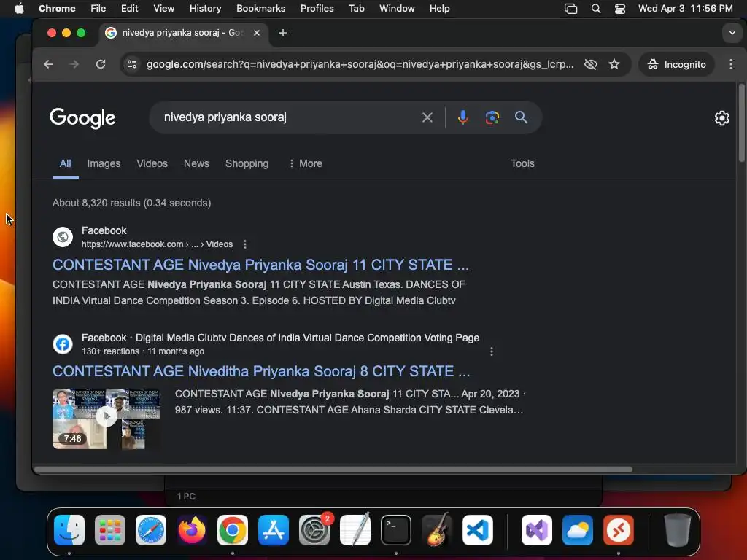
Task: Open the Apple menu
Action: click(x=19, y=9)
